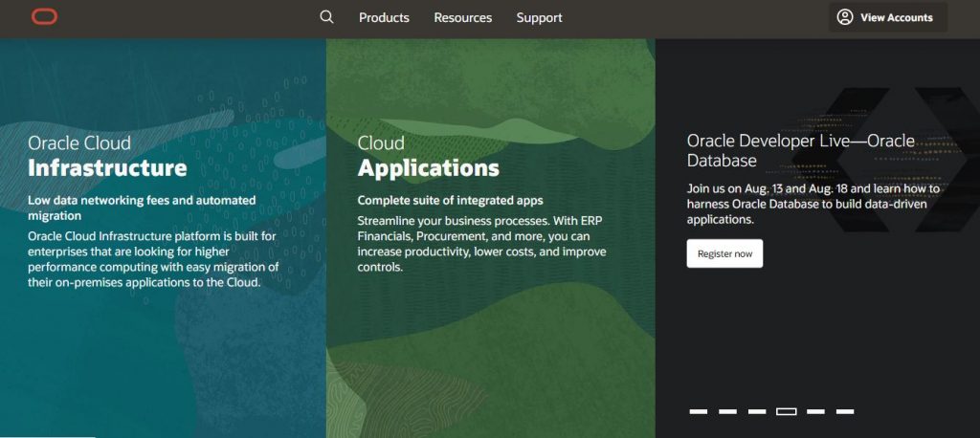Click the View Accounts button text

896,17
